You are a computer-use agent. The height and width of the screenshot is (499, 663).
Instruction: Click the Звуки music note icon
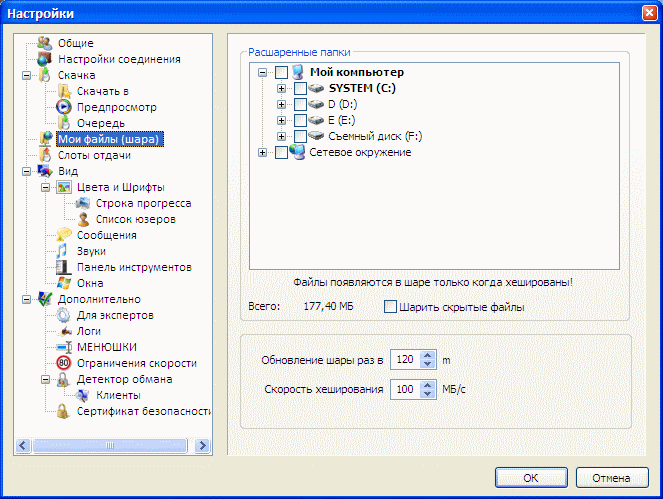63,251
